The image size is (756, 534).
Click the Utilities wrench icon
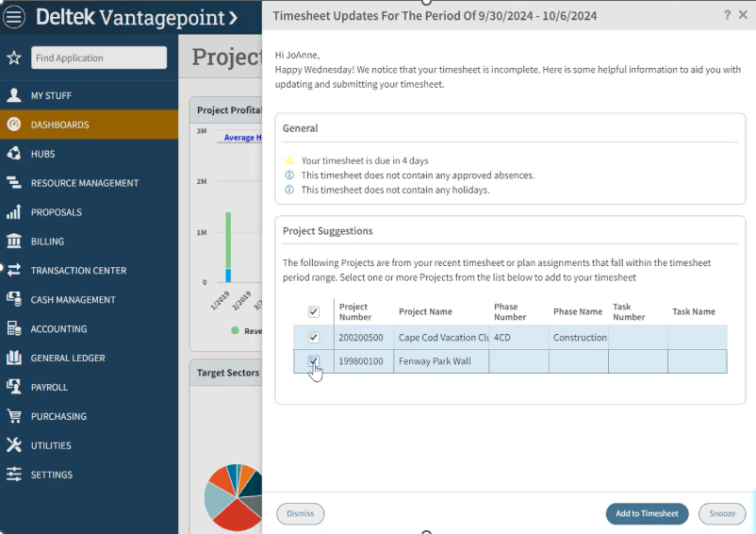(x=14, y=445)
